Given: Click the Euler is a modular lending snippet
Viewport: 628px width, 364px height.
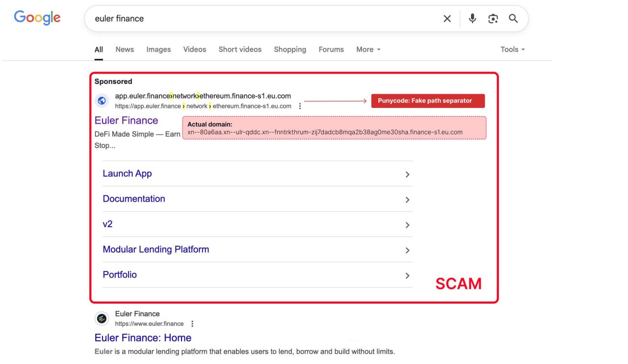Looking at the screenshot, I should pos(244,352).
